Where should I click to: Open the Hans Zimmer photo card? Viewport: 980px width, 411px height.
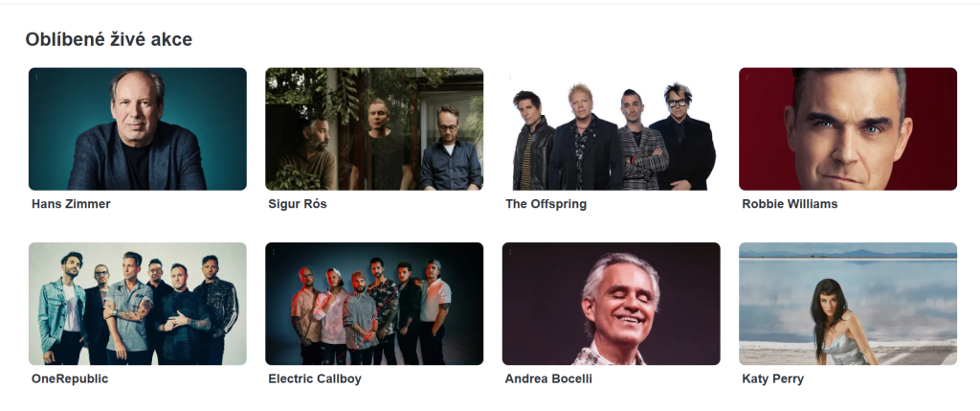138,129
